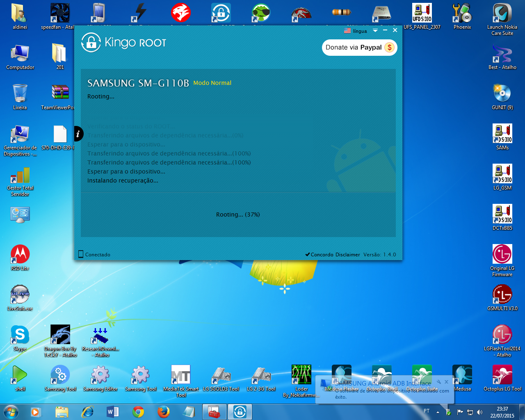Screen dimensions: 525x420
Task: Open the red toolbox taskbar app
Action: [214, 411]
